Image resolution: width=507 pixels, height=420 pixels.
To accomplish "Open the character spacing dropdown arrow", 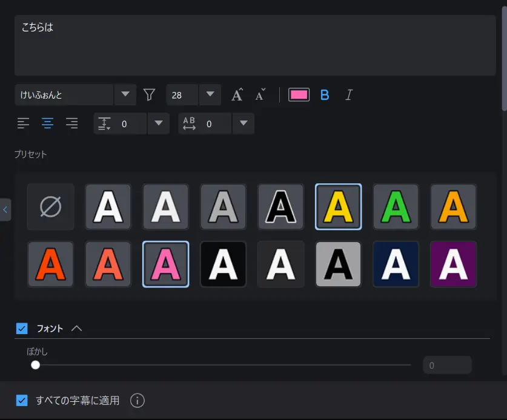I will tap(244, 123).
